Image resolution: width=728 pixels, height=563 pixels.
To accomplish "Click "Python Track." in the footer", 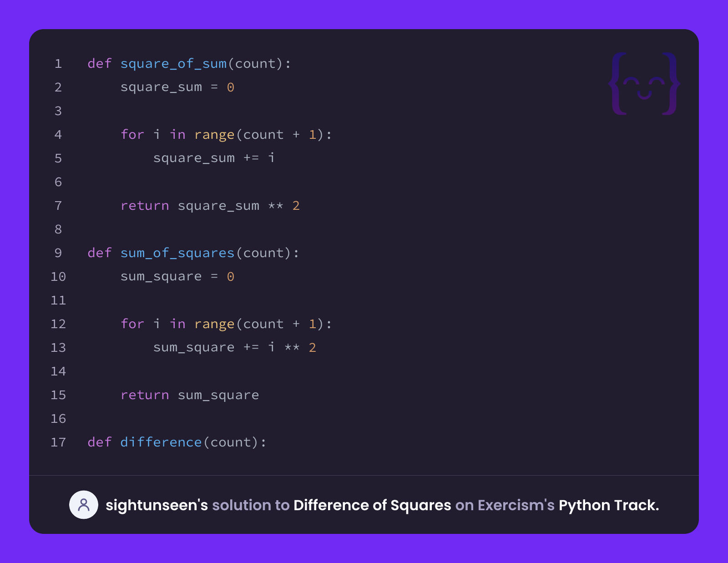I will click(609, 505).
